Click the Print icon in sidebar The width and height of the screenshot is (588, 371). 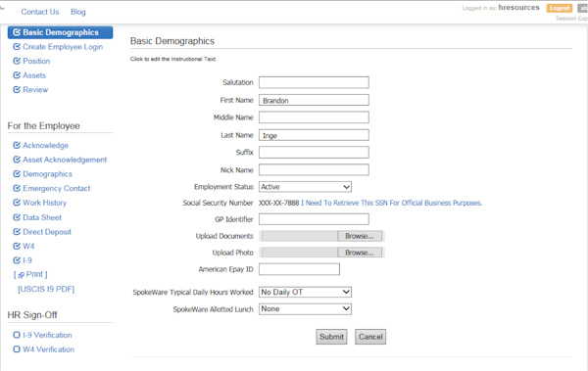(x=21, y=275)
